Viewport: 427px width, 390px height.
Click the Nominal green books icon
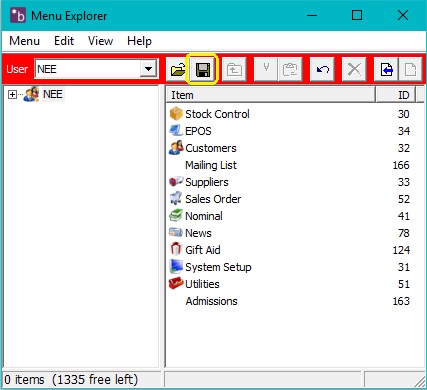tap(176, 215)
